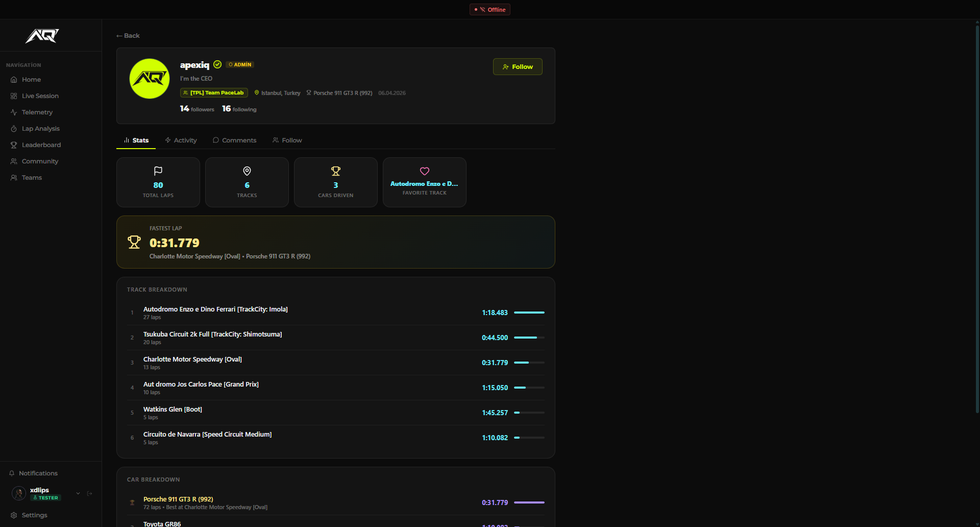
Task: Click the logout arrow icon beside xdlips
Action: (90, 493)
